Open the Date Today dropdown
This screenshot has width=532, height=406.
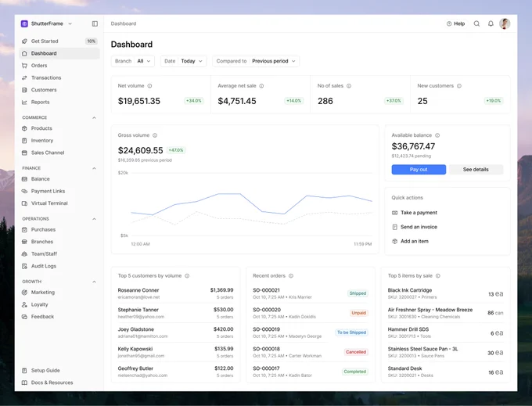(x=183, y=61)
